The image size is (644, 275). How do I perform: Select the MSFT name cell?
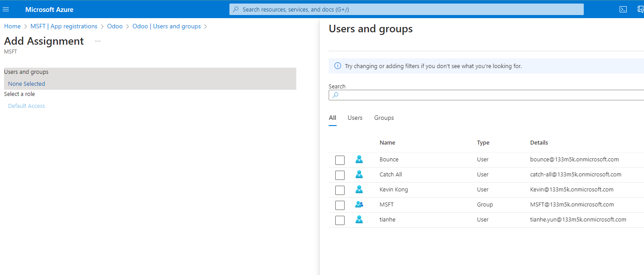point(387,204)
